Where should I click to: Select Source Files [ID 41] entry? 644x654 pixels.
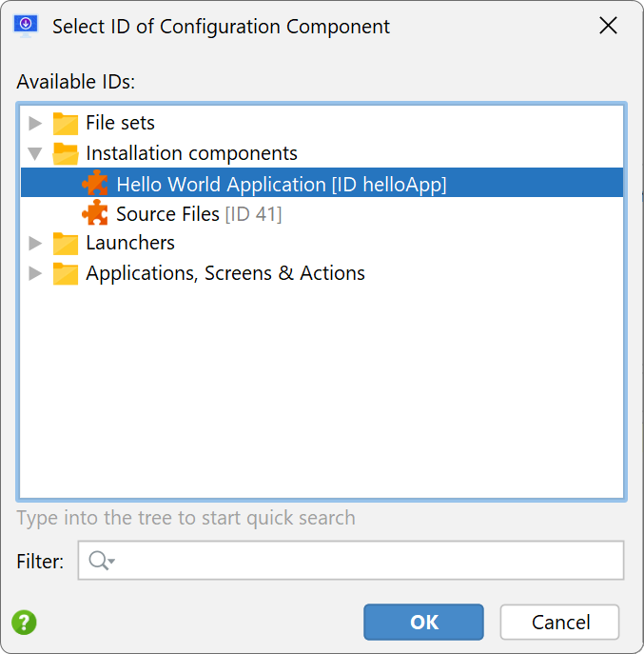tap(199, 214)
